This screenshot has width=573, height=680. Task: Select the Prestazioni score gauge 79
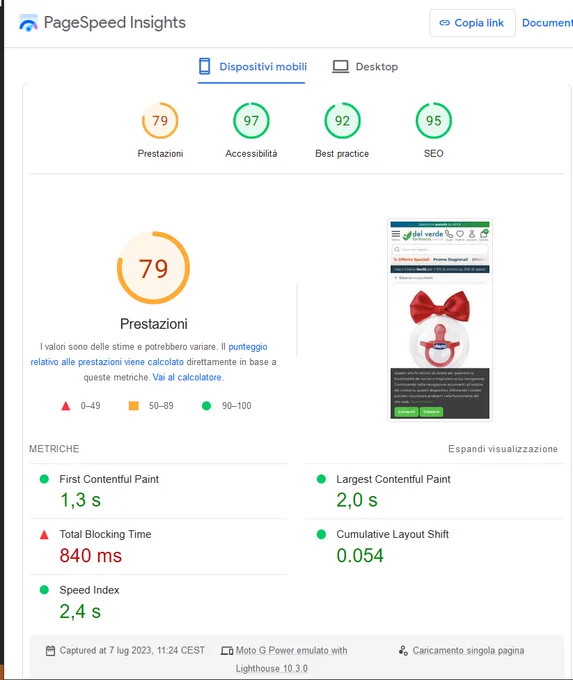tap(160, 121)
